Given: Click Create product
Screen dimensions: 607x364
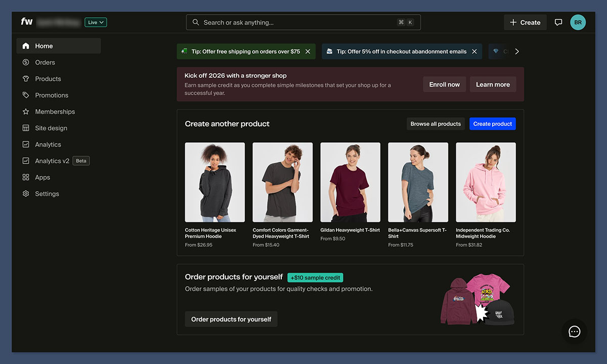Looking at the screenshot, I should pyautogui.click(x=492, y=123).
